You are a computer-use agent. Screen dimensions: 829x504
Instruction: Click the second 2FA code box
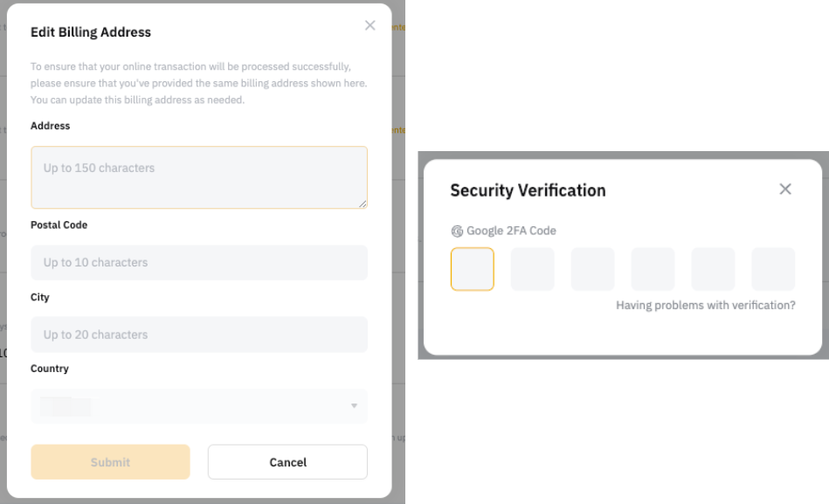pyautogui.click(x=533, y=269)
